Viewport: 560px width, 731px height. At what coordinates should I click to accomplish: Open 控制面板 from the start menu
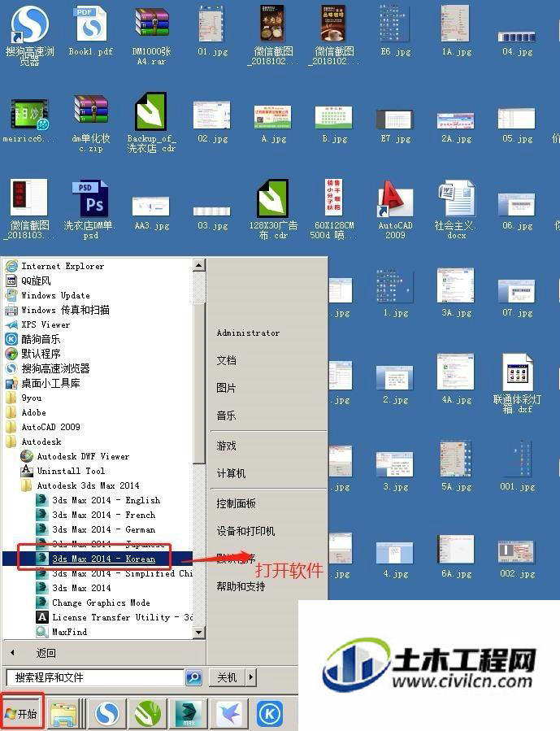point(237,503)
